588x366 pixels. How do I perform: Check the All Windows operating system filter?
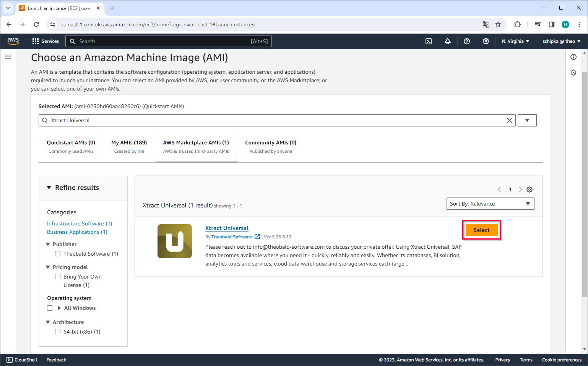coord(50,308)
